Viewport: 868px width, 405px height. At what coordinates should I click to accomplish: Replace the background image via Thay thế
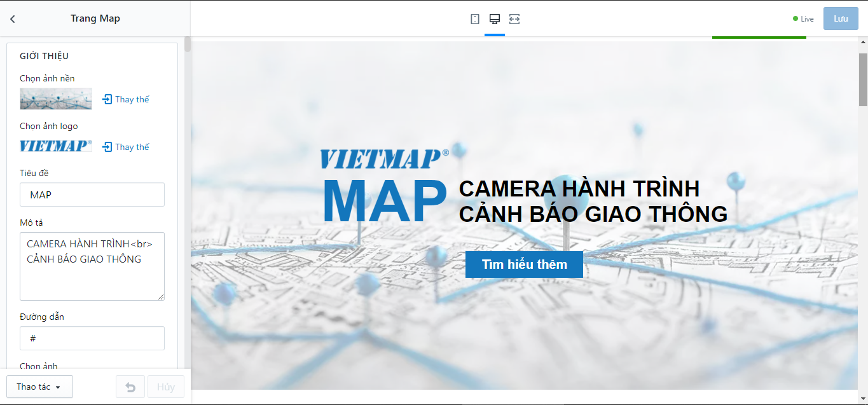coord(126,99)
